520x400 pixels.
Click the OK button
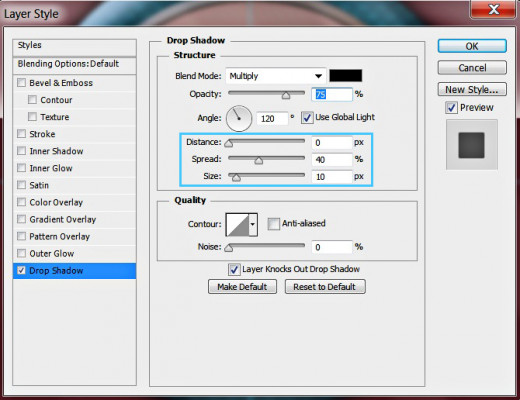point(472,46)
